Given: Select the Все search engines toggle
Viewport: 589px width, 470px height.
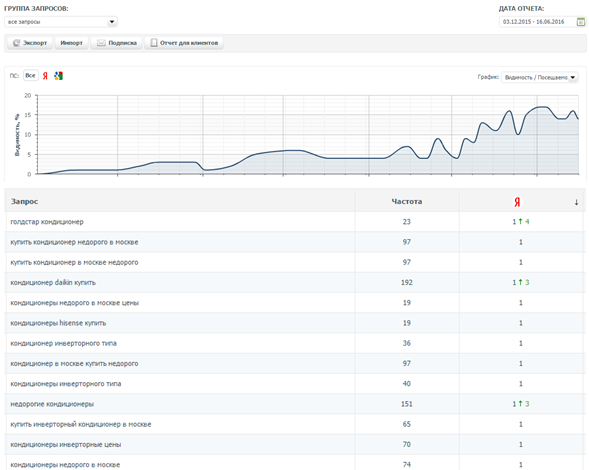Looking at the screenshot, I should 30,76.
